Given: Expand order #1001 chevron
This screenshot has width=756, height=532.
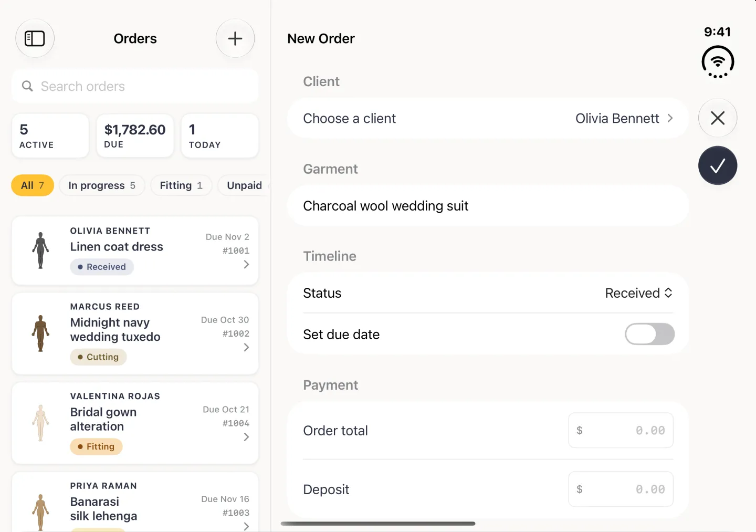Looking at the screenshot, I should 246,265.
